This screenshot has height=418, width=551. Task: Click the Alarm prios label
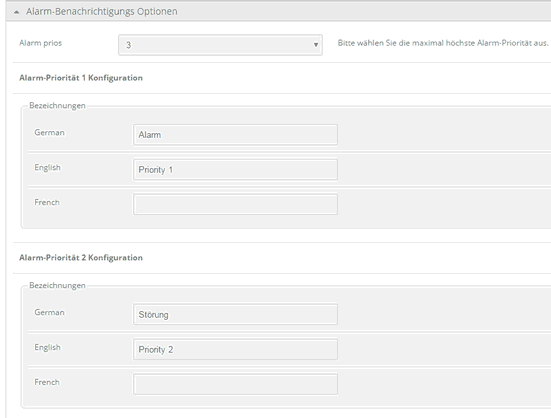tap(40, 43)
